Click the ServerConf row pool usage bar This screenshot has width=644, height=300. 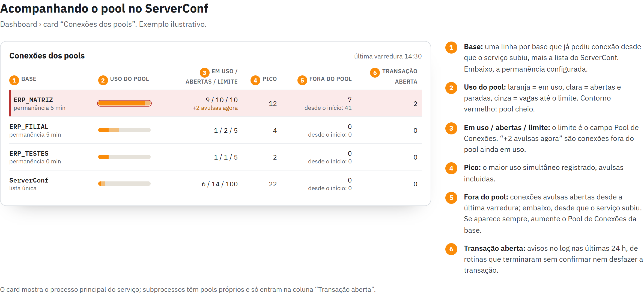[124, 184]
